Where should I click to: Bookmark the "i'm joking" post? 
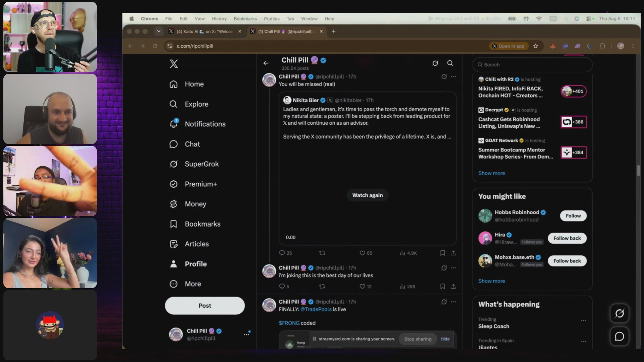point(442,287)
